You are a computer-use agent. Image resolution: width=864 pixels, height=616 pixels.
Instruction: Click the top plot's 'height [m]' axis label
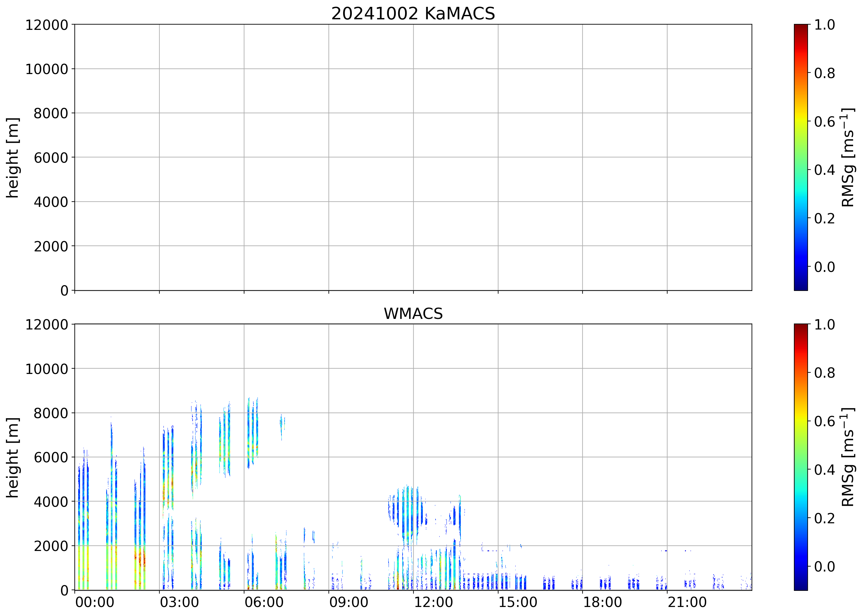[12, 157]
